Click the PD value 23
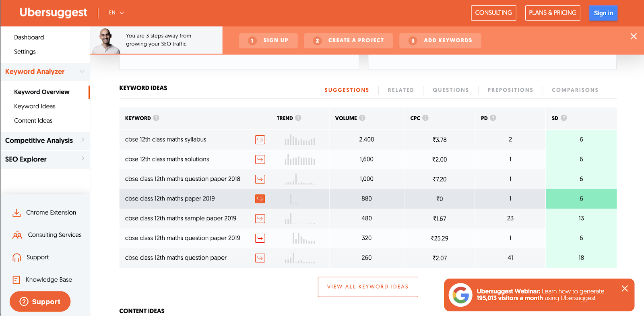 point(510,219)
